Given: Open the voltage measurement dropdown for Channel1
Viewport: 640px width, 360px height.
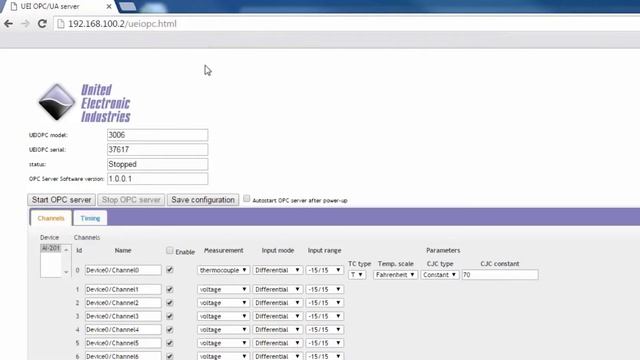Looking at the screenshot, I should (x=223, y=289).
